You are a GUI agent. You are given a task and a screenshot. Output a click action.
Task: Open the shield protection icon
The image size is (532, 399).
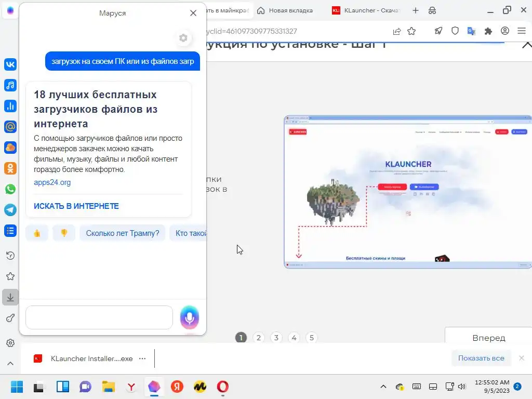455,31
